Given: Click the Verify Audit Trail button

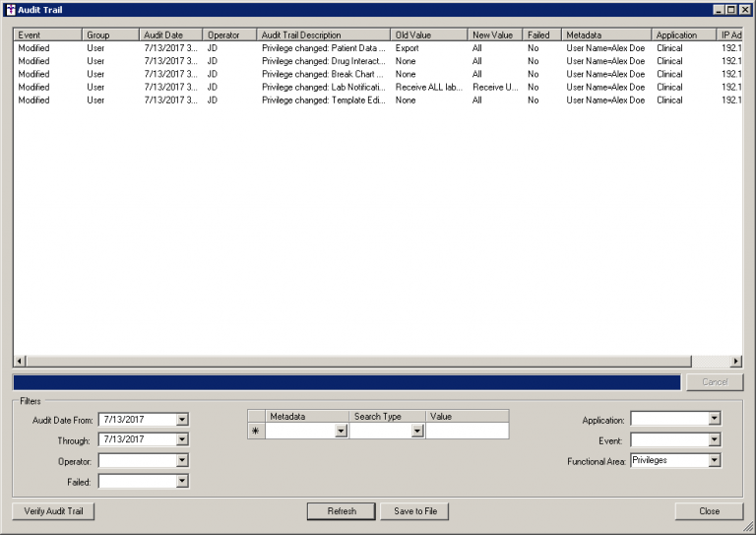Looking at the screenshot, I should point(53,511).
